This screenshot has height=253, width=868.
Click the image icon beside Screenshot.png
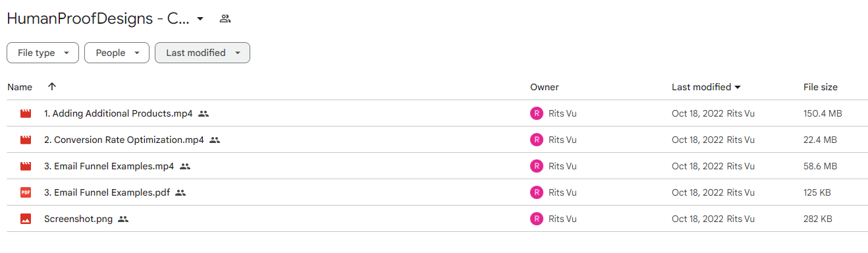point(26,219)
